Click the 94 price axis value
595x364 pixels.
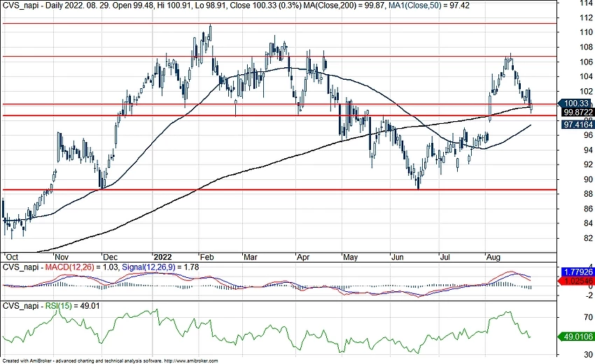(x=588, y=150)
